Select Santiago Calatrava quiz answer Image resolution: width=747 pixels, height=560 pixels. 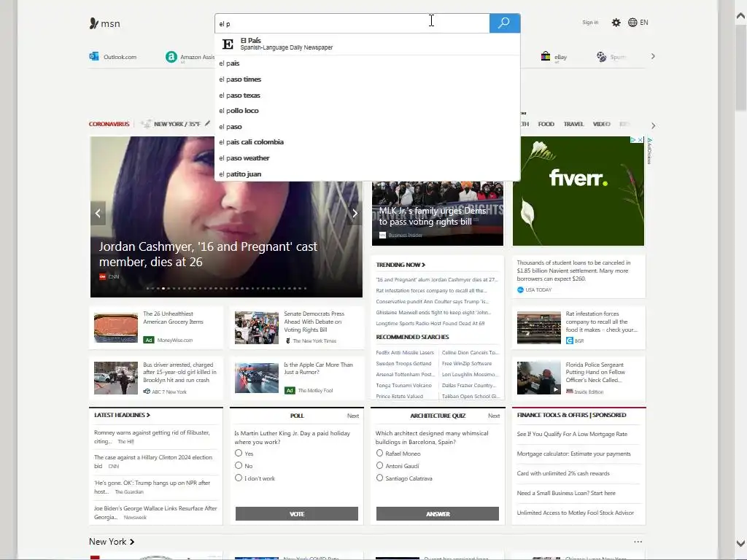click(379, 478)
